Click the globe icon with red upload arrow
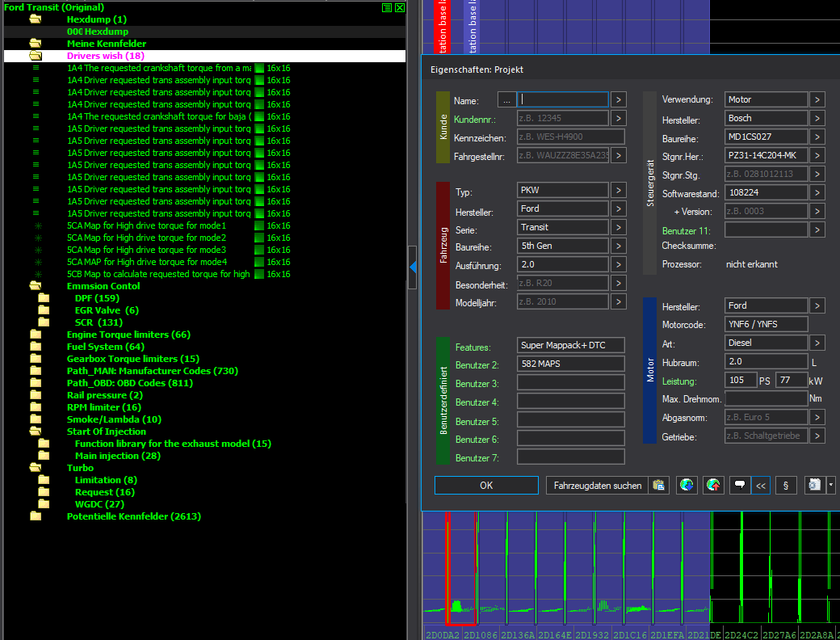 [x=713, y=486]
